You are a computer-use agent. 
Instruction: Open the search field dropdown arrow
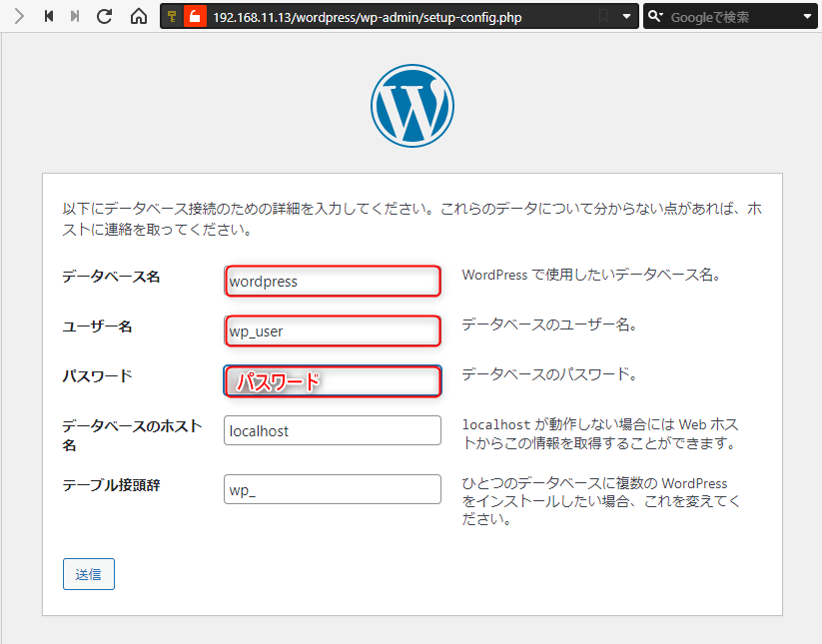point(807,17)
